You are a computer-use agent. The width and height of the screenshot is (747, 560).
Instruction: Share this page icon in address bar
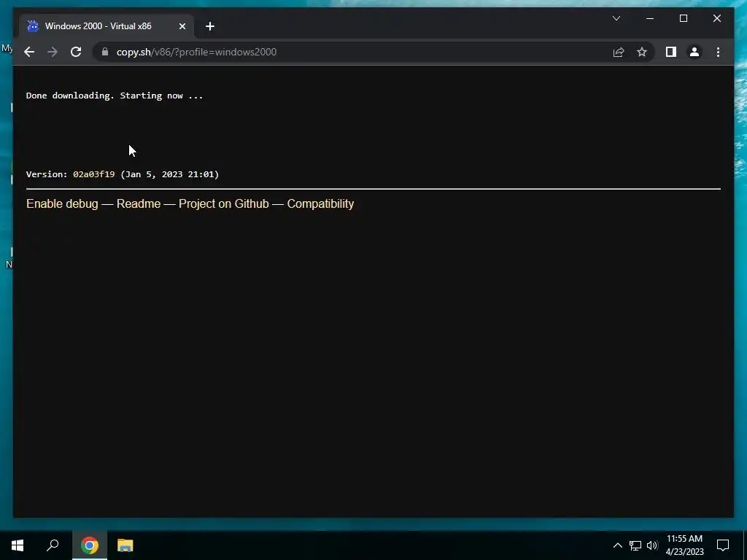click(619, 52)
